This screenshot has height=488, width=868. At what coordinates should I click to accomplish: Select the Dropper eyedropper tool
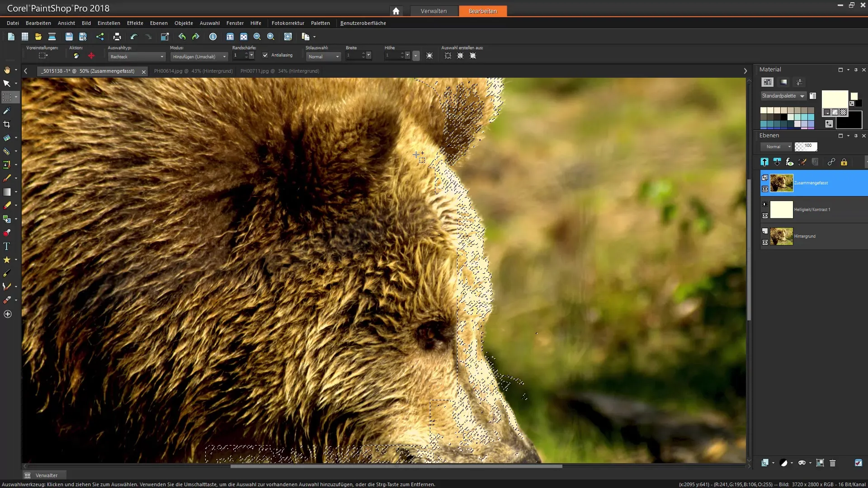[x=7, y=111]
